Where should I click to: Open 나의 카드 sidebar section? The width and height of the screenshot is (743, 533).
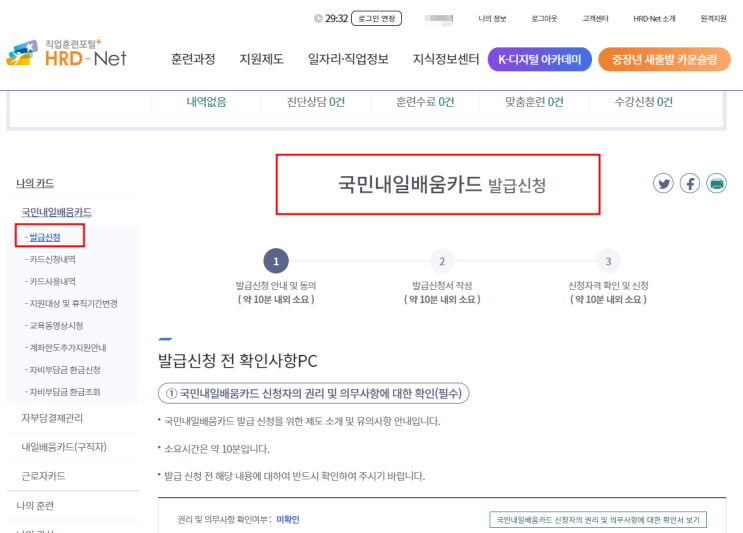(35, 183)
